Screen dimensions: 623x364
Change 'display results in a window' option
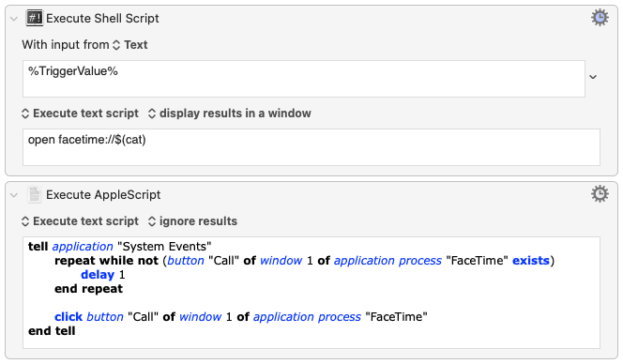(x=229, y=114)
